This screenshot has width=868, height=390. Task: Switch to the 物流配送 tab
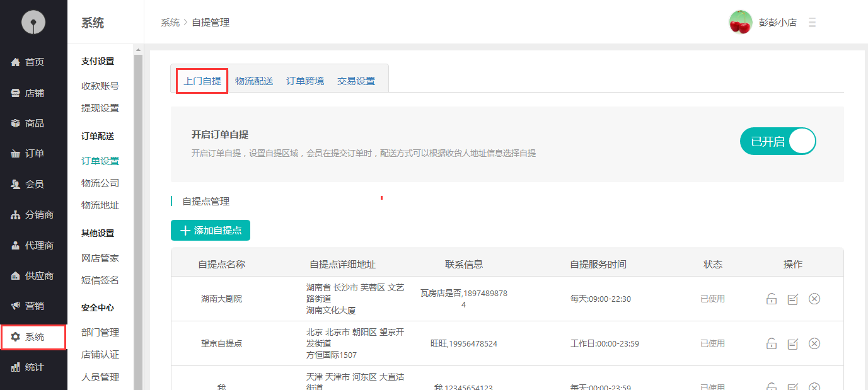pyautogui.click(x=254, y=81)
